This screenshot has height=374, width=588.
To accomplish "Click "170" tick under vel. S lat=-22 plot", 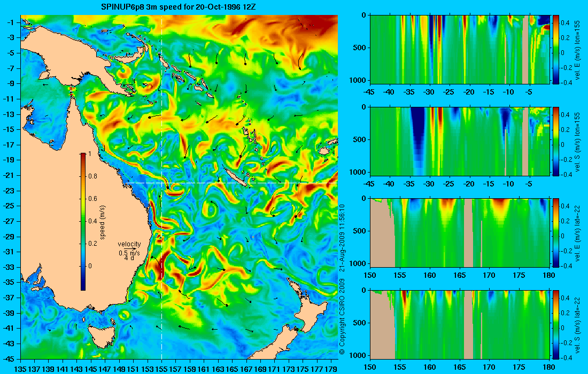I will click(489, 368).
